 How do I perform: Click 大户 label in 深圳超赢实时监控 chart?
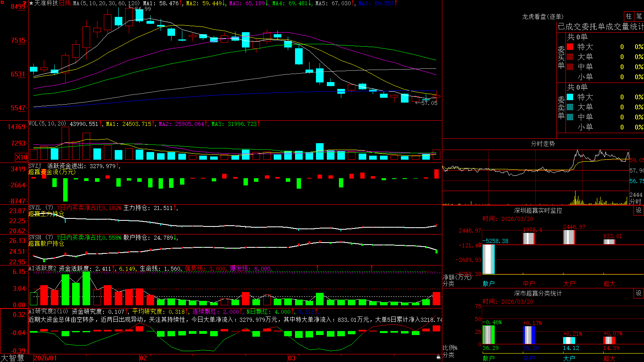click(569, 284)
